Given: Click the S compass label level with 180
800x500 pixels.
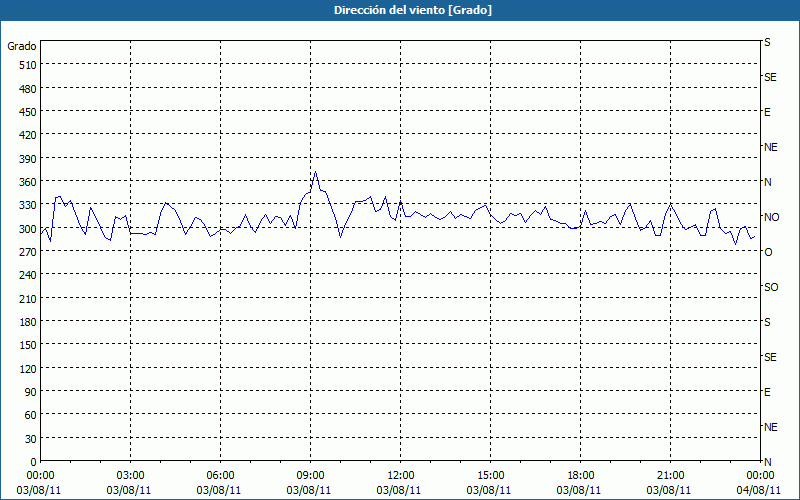Looking at the screenshot, I should click(x=767, y=322).
